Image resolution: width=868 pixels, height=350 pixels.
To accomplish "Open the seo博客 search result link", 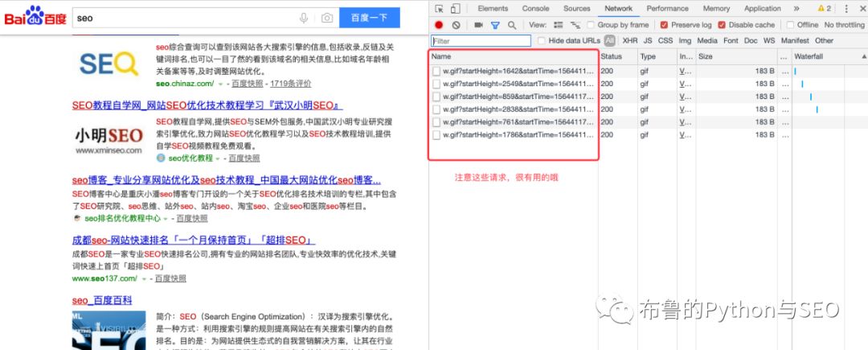I will [x=227, y=180].
